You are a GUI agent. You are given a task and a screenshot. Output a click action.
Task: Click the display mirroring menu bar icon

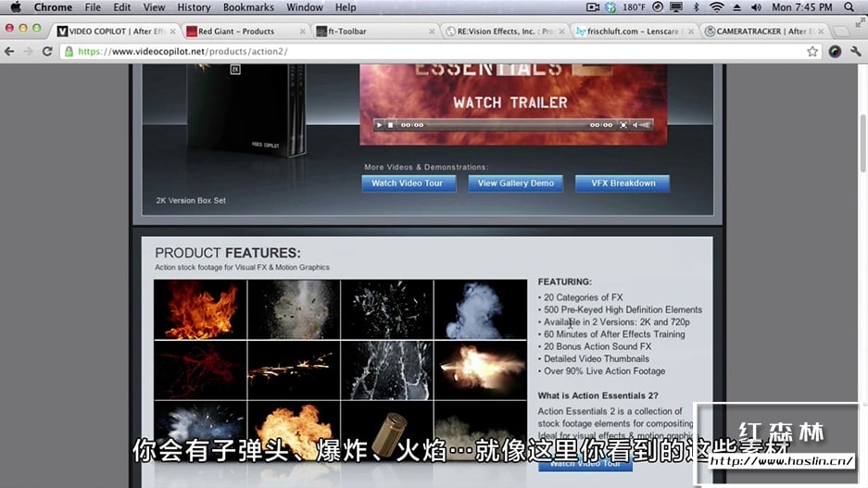(x=676, y=7)
